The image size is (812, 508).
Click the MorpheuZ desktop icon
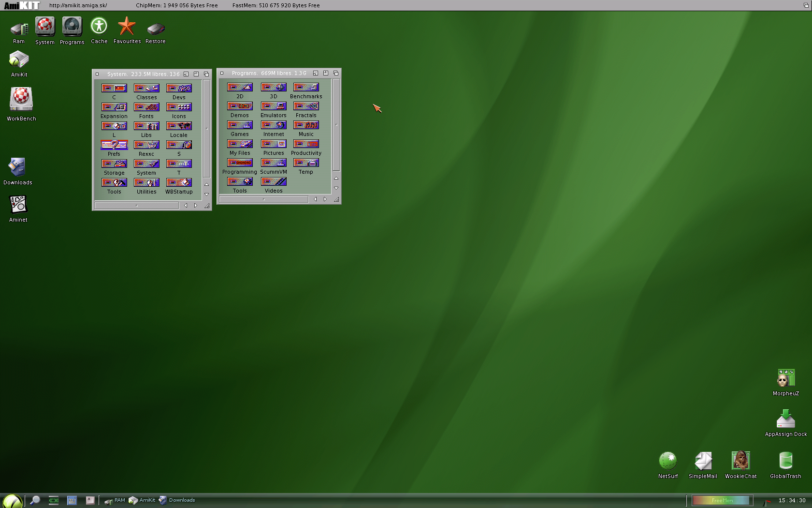pyautogui.click(x=785, y=378)
